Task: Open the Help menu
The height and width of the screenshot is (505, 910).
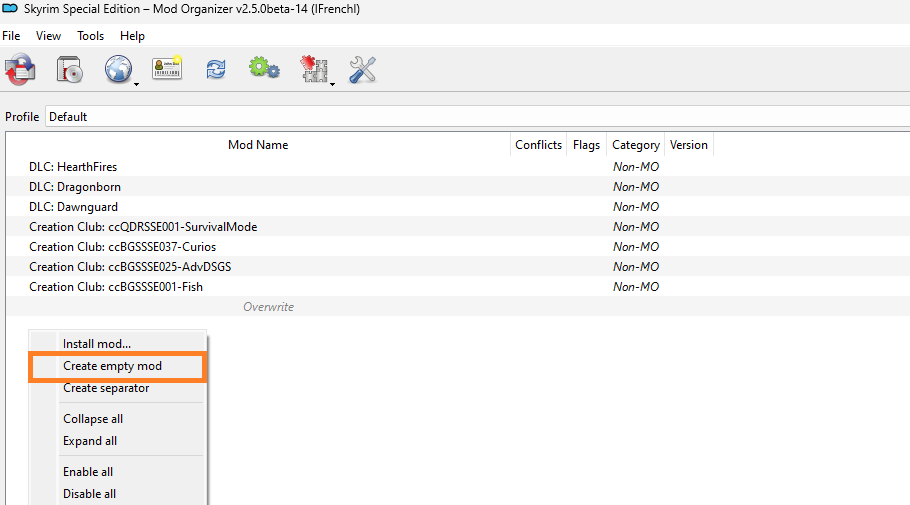Action: tap(132, 36)
